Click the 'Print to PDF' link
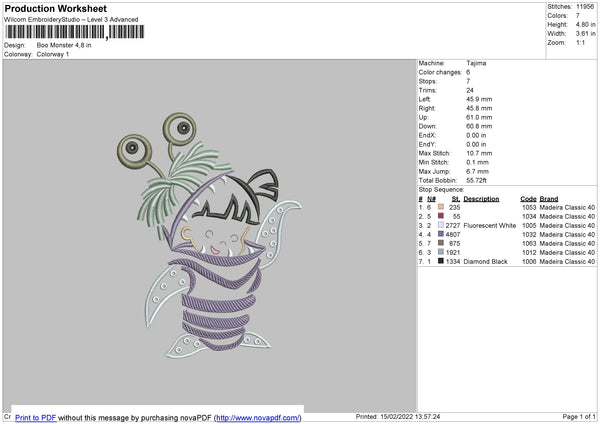Image resolution: width=600 pixels, height=424 pixels. pos(36,417)
